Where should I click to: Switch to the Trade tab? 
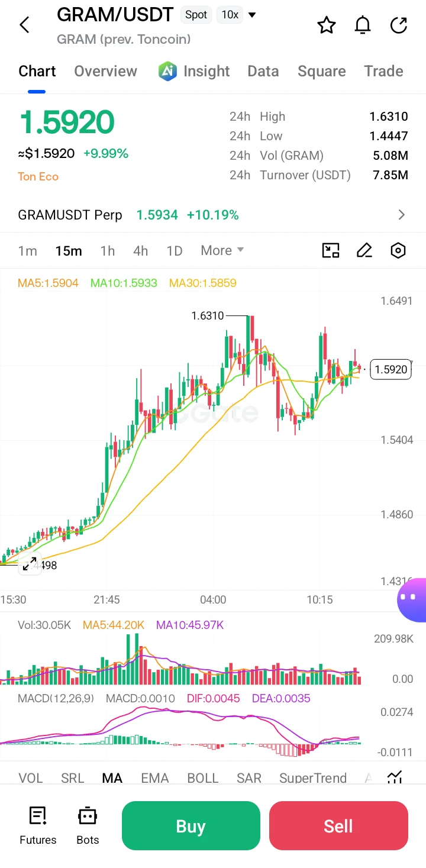(x=383, y=71)
